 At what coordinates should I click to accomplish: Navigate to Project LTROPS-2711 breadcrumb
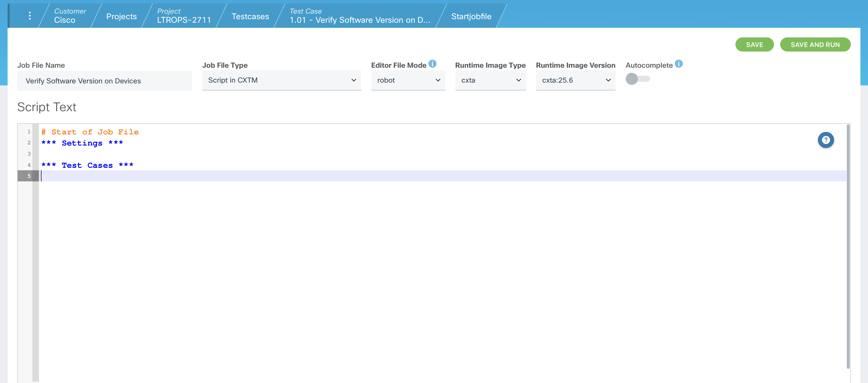click(184, 16)
